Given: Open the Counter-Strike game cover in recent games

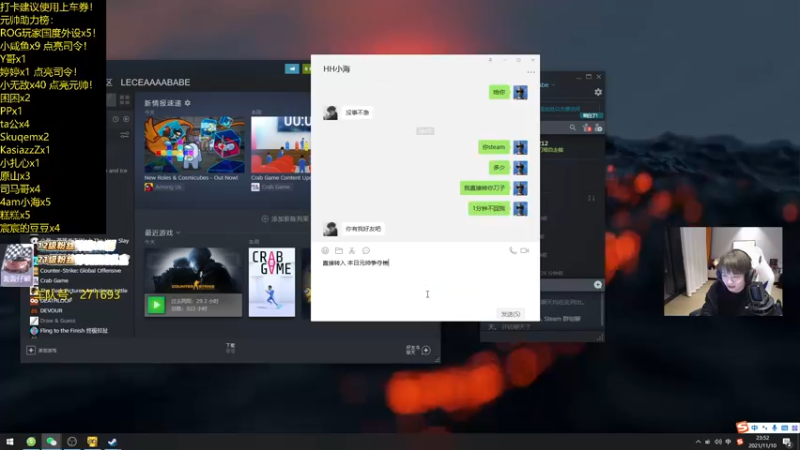Looking at the screenshot, I should tap(193, 270).
